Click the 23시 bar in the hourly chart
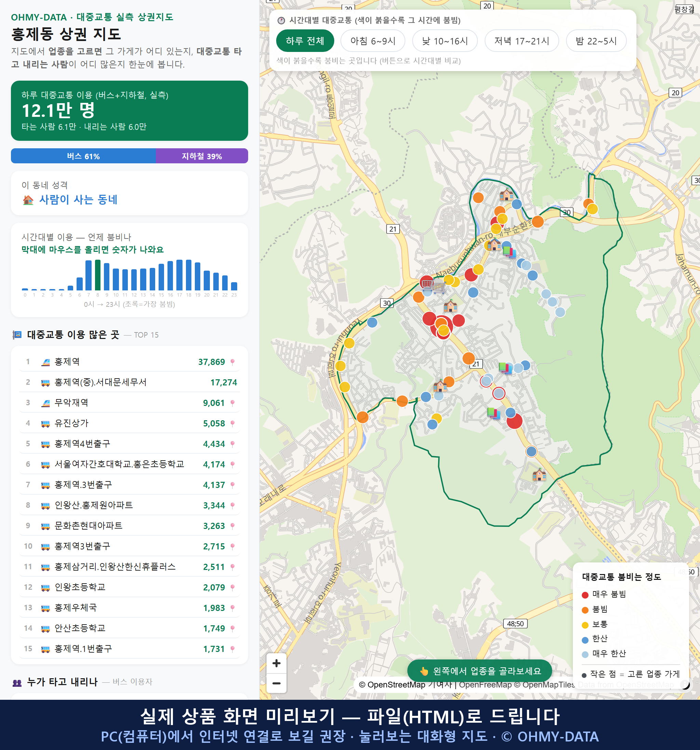 pyautogui.click(x=234, y=286)
